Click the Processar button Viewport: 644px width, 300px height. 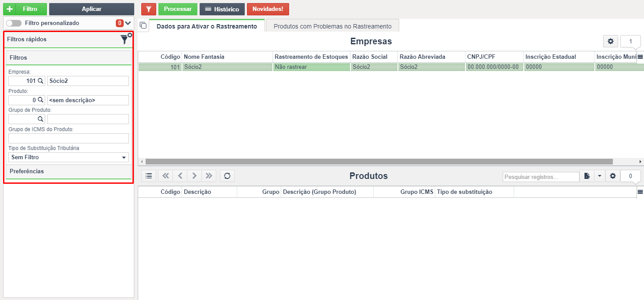pos(178,9)
